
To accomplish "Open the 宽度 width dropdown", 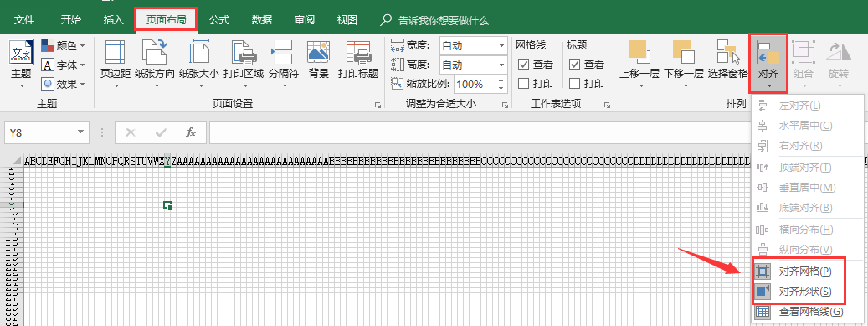I will pos(501,46).
